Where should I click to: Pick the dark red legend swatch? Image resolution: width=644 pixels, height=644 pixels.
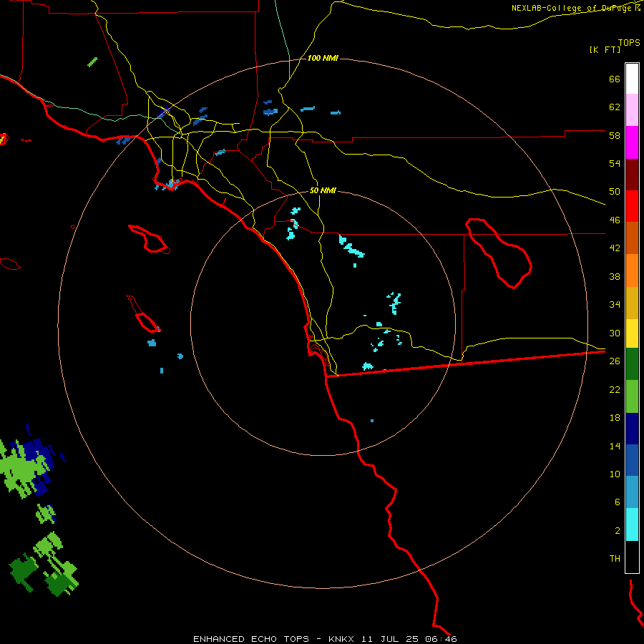tap(632, 175)
